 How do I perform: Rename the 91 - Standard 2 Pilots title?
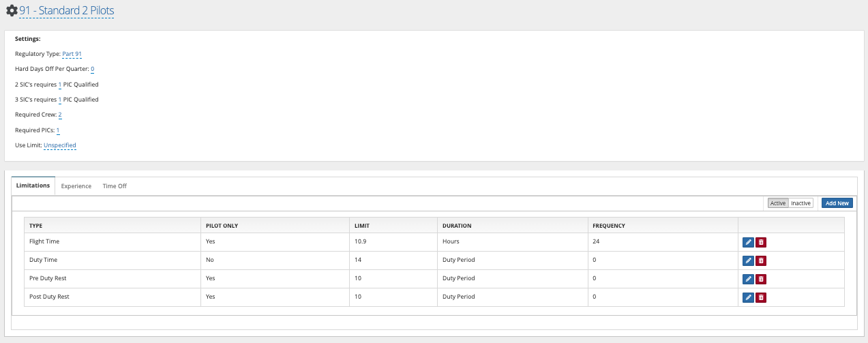67,11
